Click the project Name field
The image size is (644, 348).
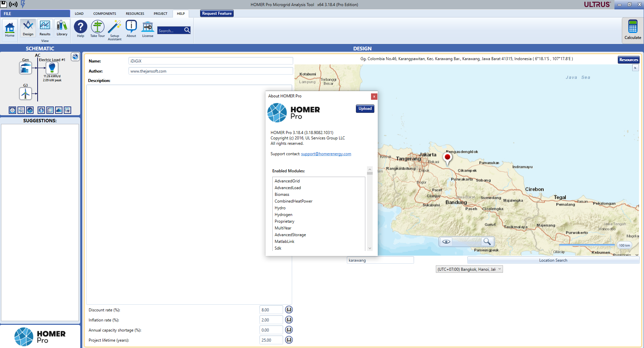(211, 61)
